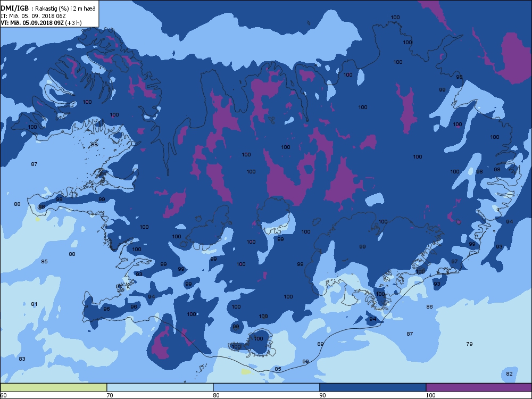
Task: Click the dark blue 90–100 legend swatch
Action: click(372, 387)
